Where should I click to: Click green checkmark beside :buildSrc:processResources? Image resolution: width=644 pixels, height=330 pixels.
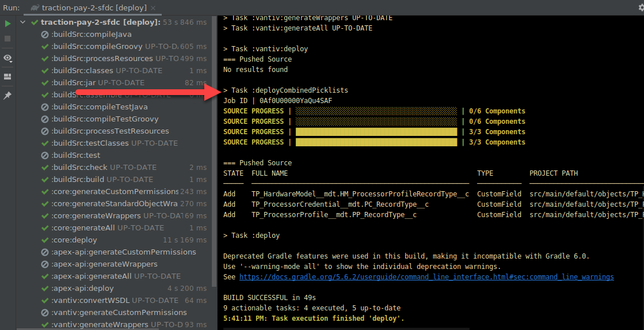tap(45, 59)
